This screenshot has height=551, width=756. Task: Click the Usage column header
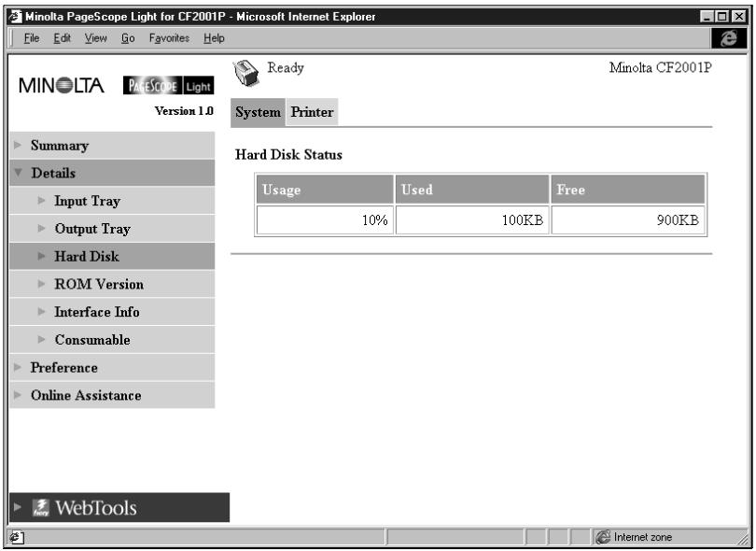click(325, 190)
